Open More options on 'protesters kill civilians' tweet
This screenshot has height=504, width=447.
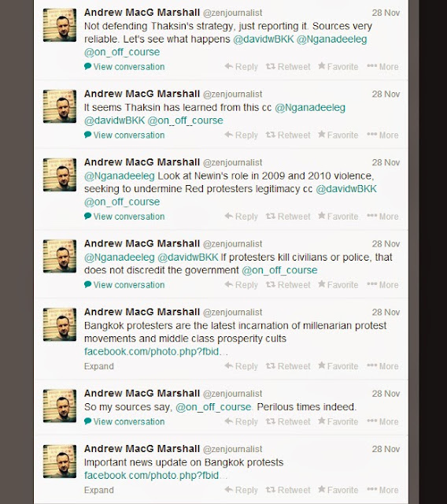382,285
